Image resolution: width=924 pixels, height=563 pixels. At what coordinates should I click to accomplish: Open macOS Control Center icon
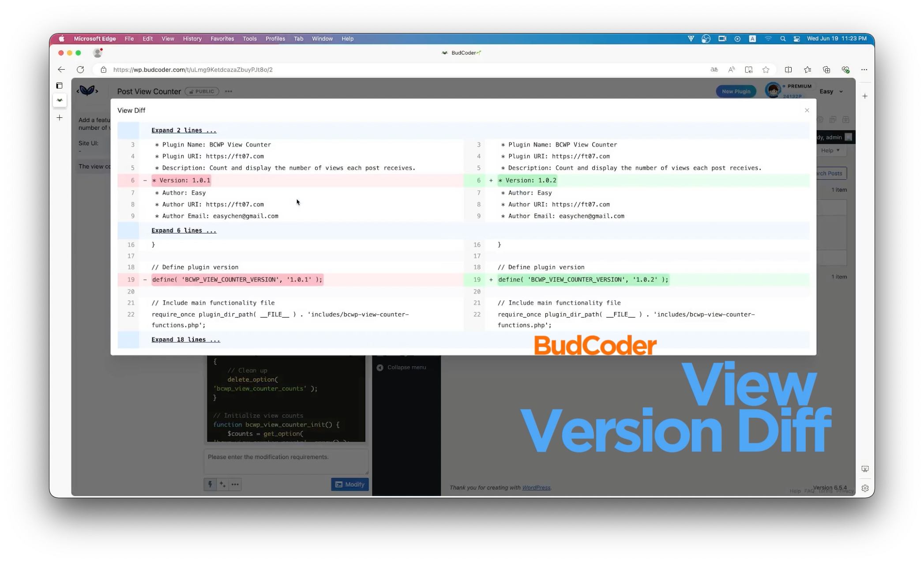(x=796, y=39)
